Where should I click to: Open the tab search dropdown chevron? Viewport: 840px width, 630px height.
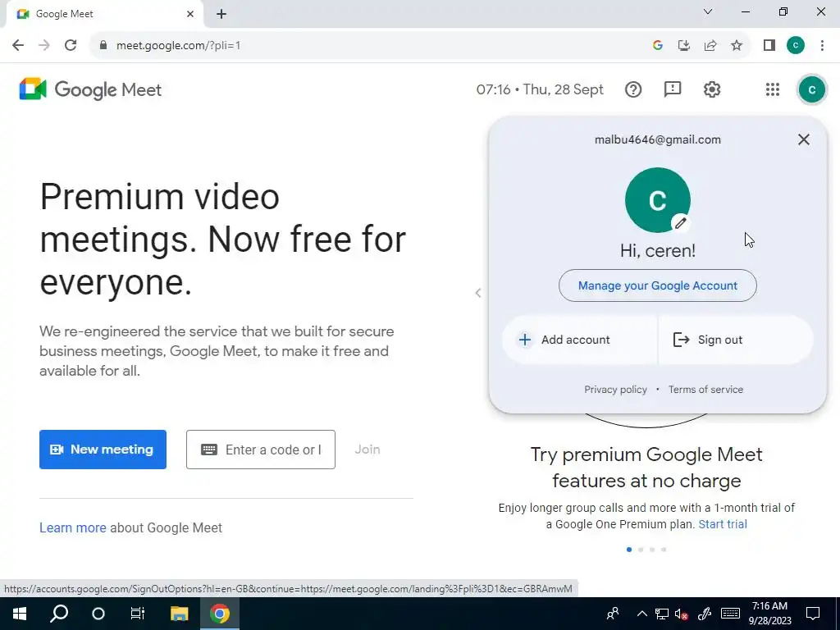point(708,11)
